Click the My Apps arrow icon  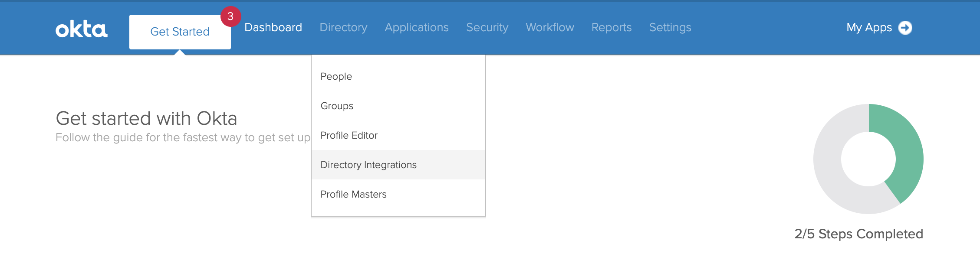click(x=905, y=28)
